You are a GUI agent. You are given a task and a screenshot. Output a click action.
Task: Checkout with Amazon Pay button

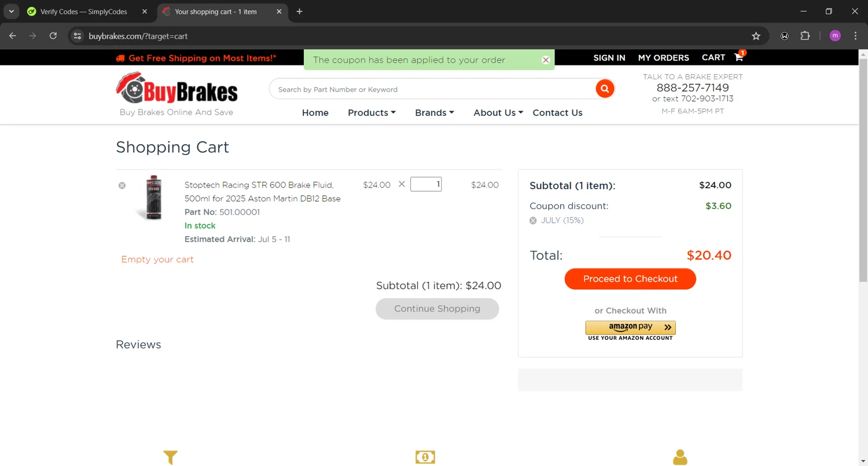point(630,328)
